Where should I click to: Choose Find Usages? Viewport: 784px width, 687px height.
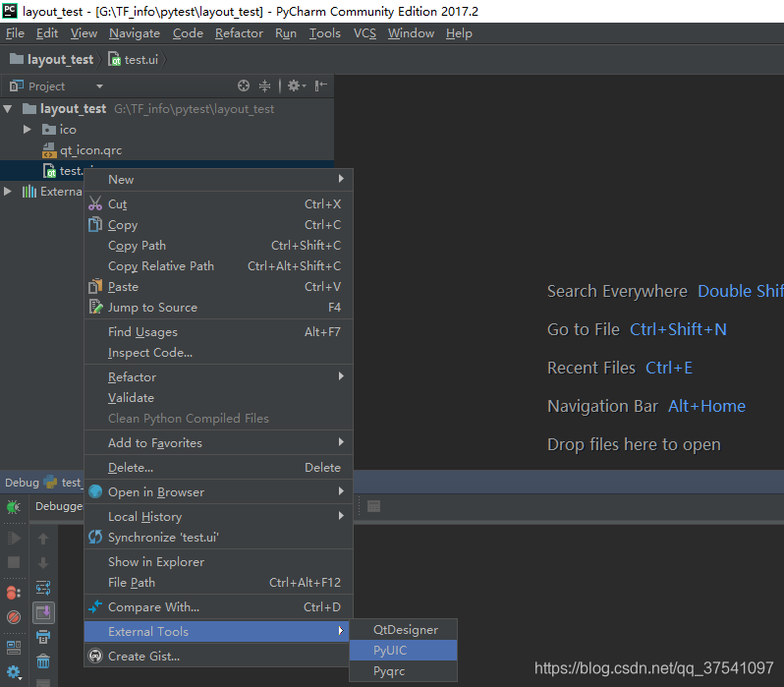pyautogui.click(x=218, y=332)
